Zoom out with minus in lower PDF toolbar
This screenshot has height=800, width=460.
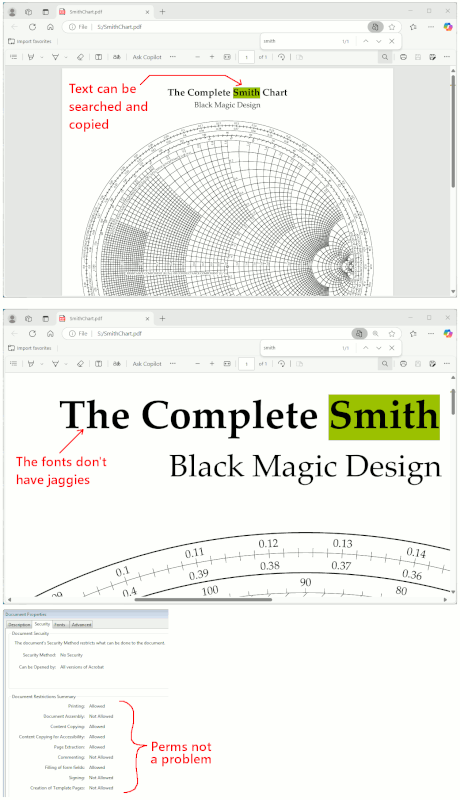coord(197,364)
